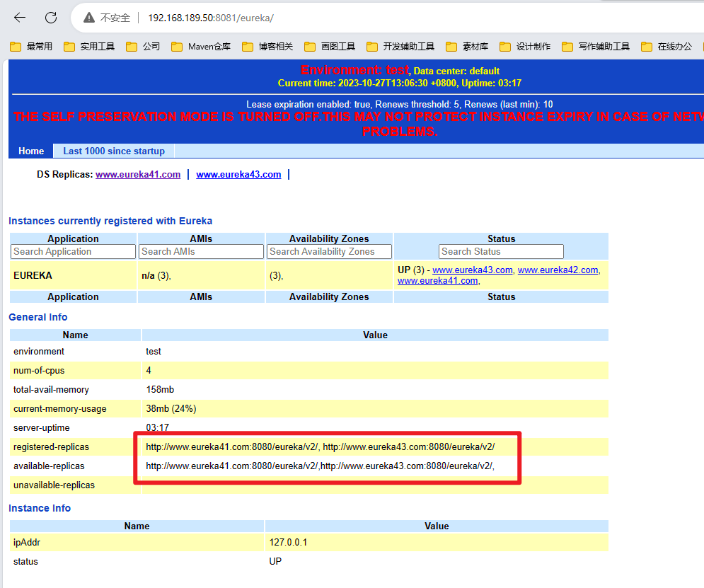Reload the page with the refresh icon

point(51,18)
